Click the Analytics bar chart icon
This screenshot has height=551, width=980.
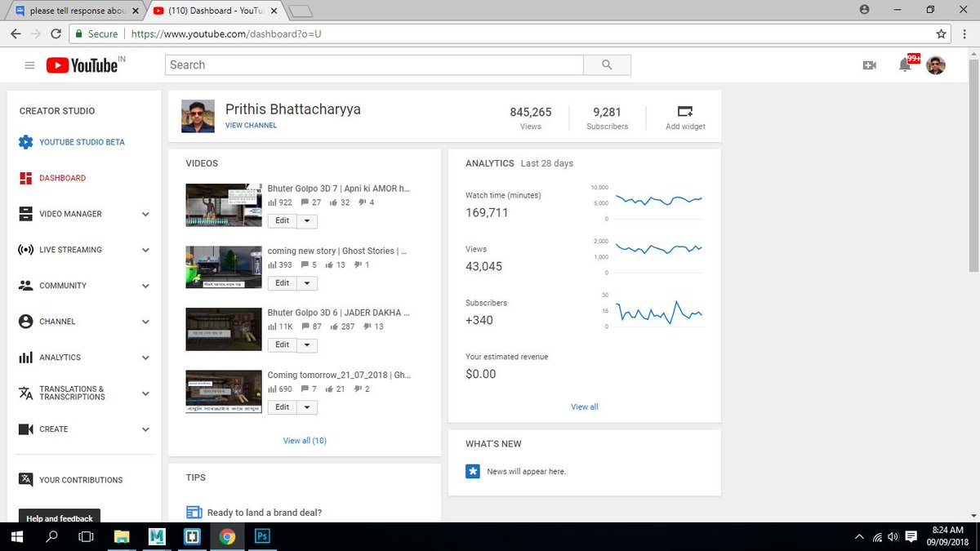pyautogui.click(x=25, y=358)
